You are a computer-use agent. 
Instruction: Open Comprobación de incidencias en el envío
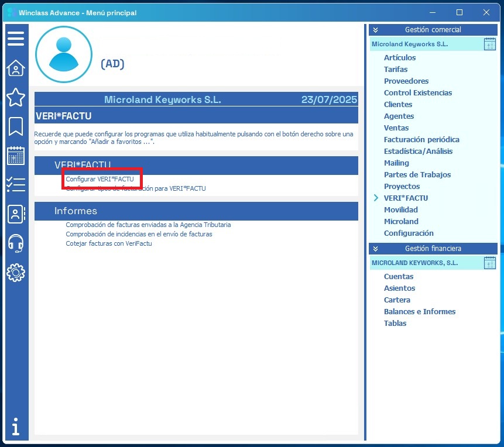(139, 234)
